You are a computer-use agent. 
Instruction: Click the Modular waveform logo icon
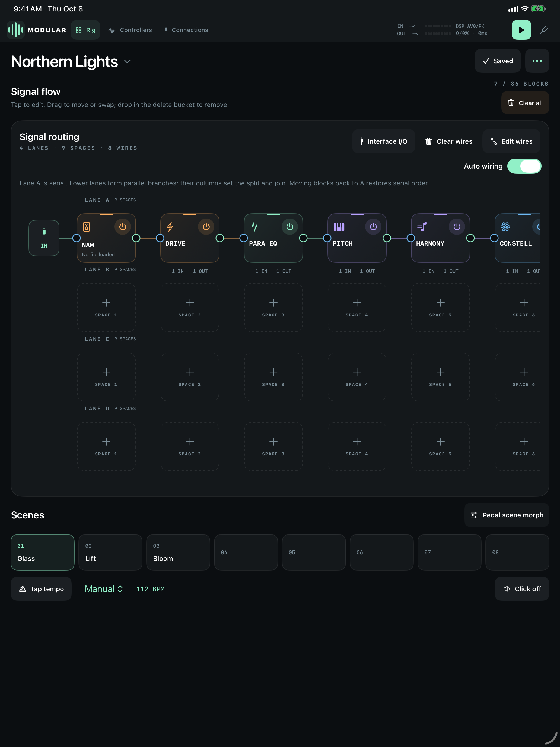tap(15, 30)
